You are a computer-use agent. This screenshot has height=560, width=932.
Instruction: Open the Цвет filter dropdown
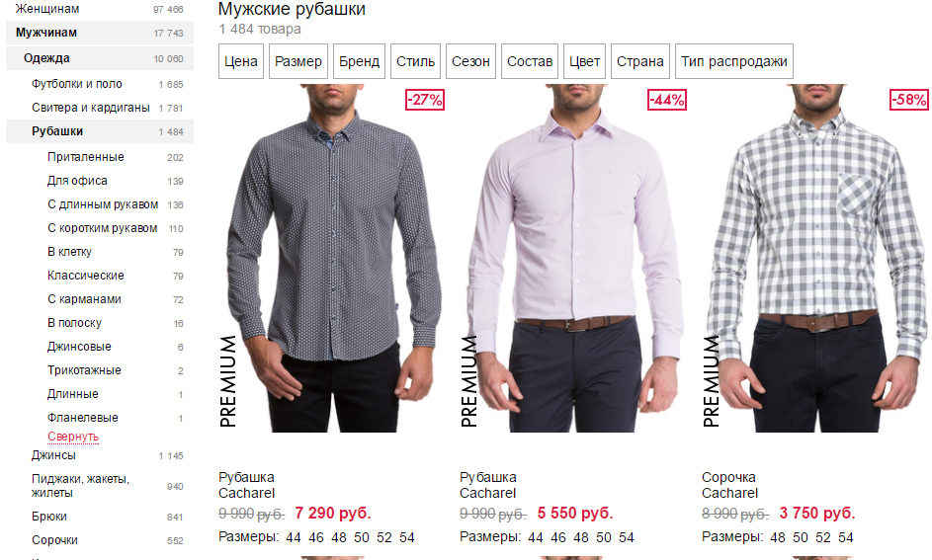(584, 61)
